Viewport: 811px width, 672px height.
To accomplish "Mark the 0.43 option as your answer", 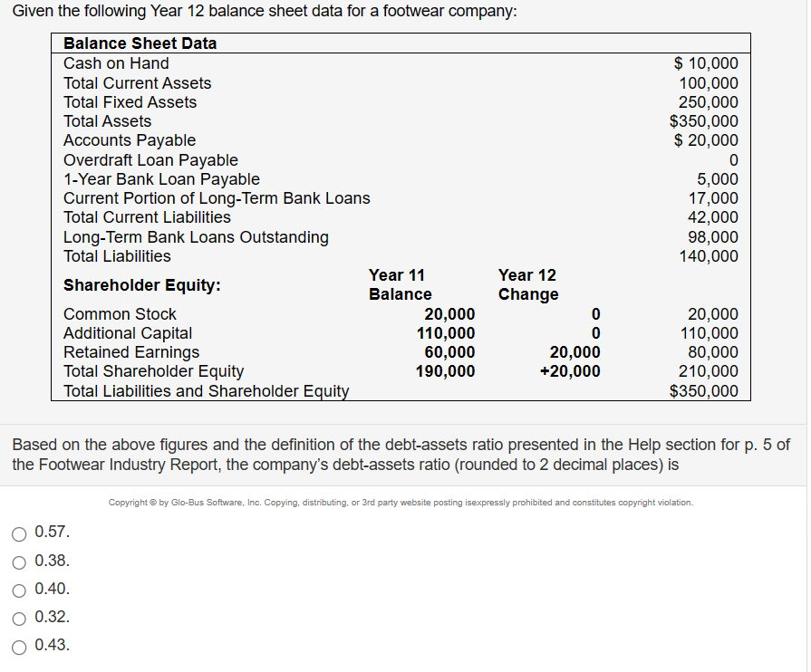I will 19,646.
